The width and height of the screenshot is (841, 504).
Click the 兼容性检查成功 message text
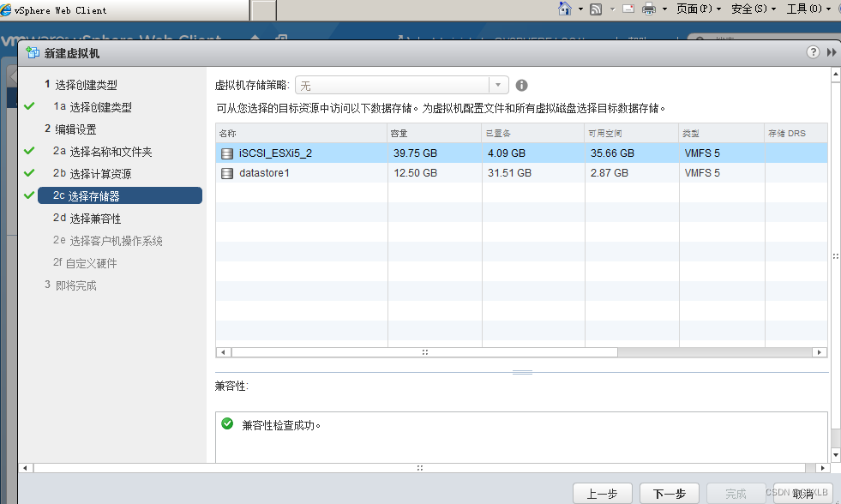pos(281,425)
